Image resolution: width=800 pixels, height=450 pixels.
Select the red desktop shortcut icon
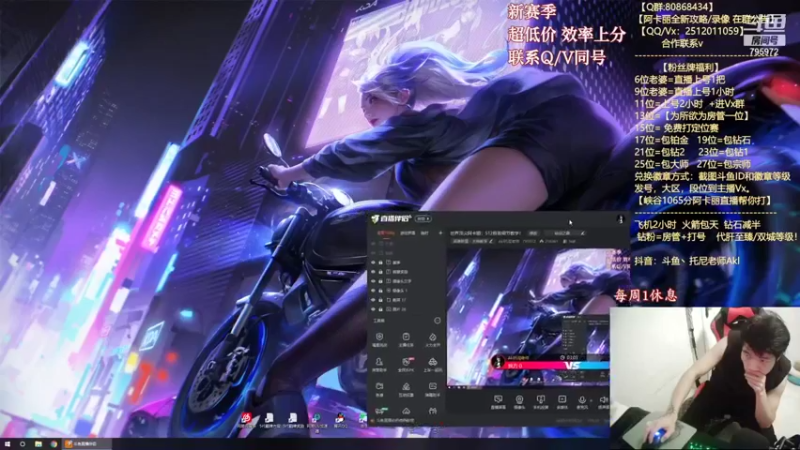coord(246,419)
